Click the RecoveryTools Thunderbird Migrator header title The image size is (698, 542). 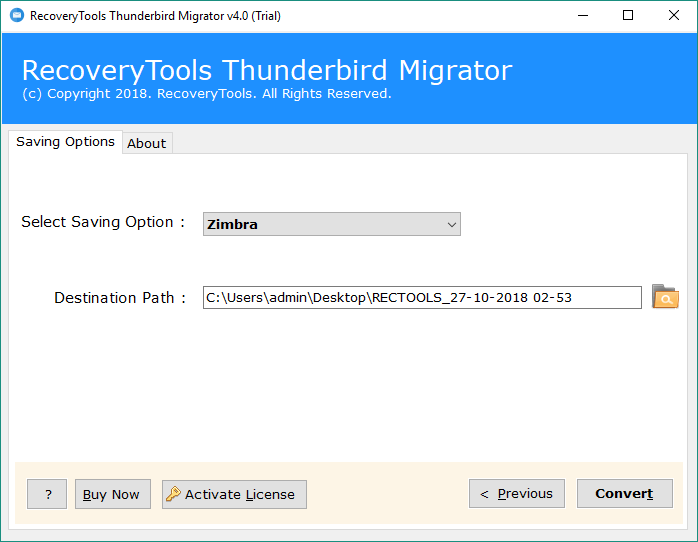267,70
